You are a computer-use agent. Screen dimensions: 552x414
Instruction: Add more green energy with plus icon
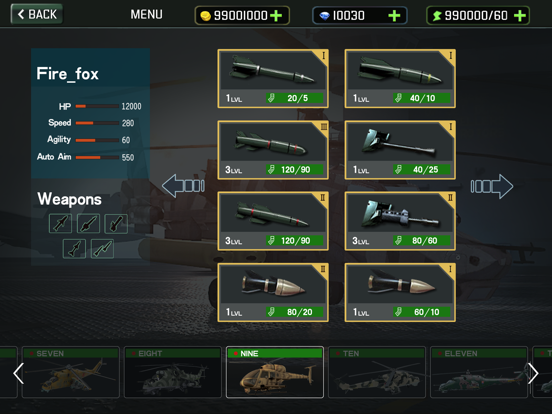point(520,15)
